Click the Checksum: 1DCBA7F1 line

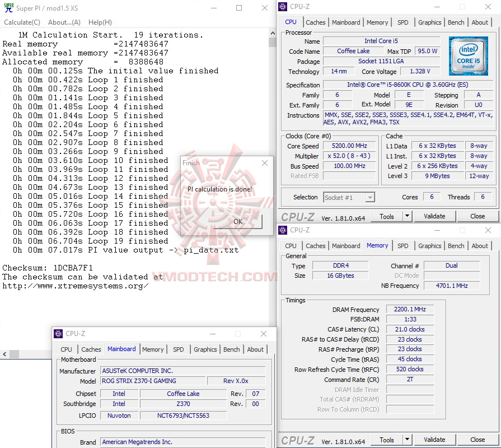48,268
